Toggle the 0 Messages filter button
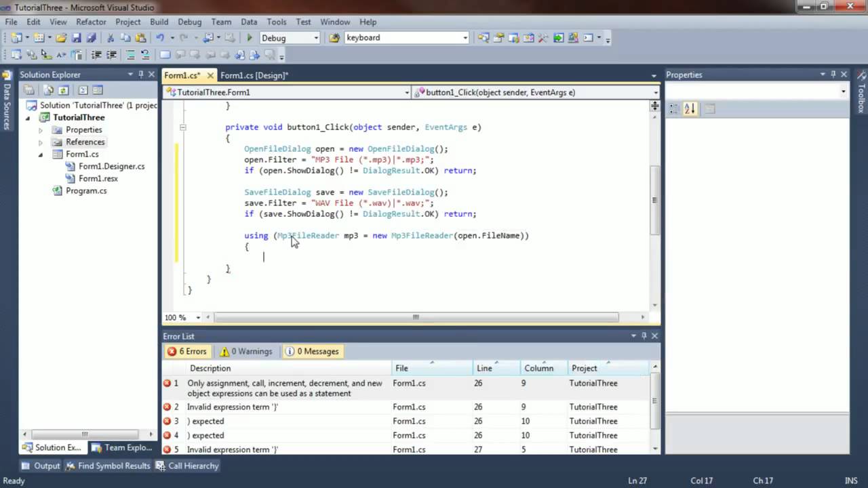Image resolution: width=868 pixels, height=488 pixels. pos(313,351)
